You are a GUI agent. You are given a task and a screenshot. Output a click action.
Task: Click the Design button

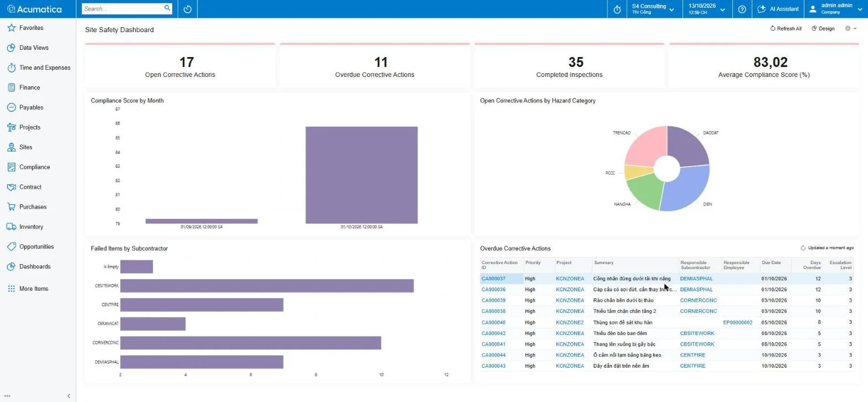823,28
